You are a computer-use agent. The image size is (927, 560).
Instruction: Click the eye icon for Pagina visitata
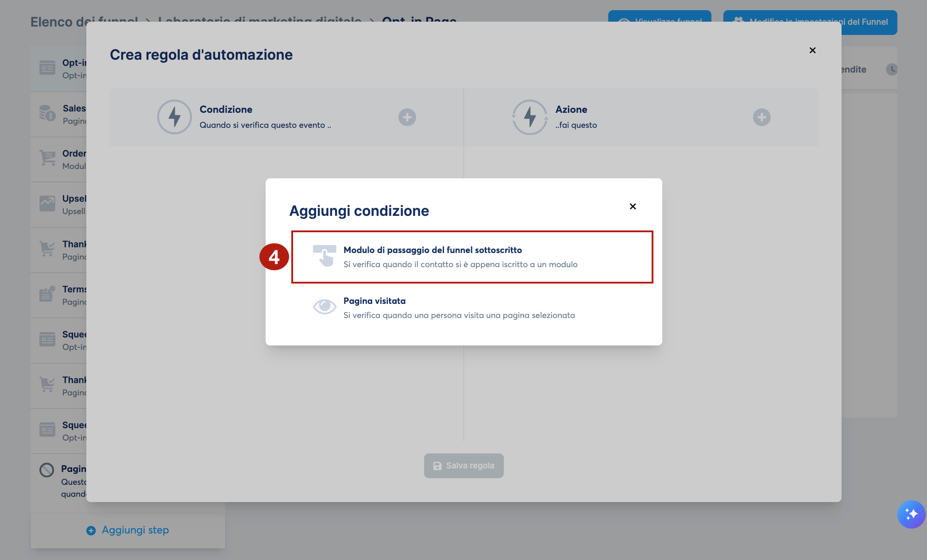324,306
